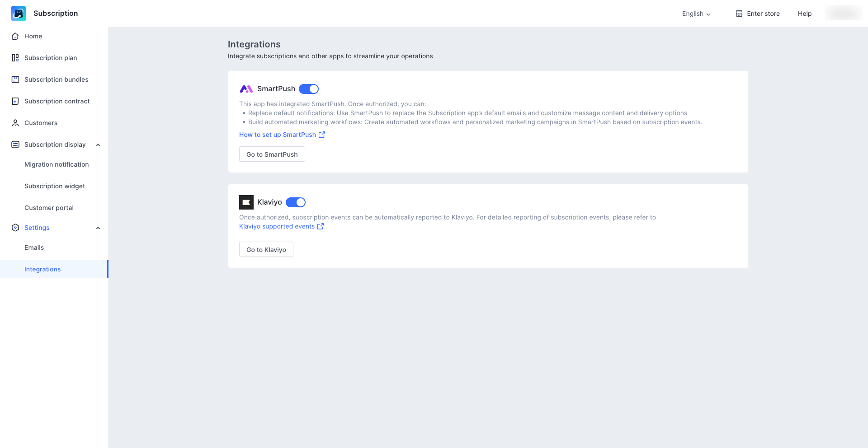This screenshot has height=448, width=868.
Task: Click the Subscription contract sidebar icon
Action: (x=15, y=101)
